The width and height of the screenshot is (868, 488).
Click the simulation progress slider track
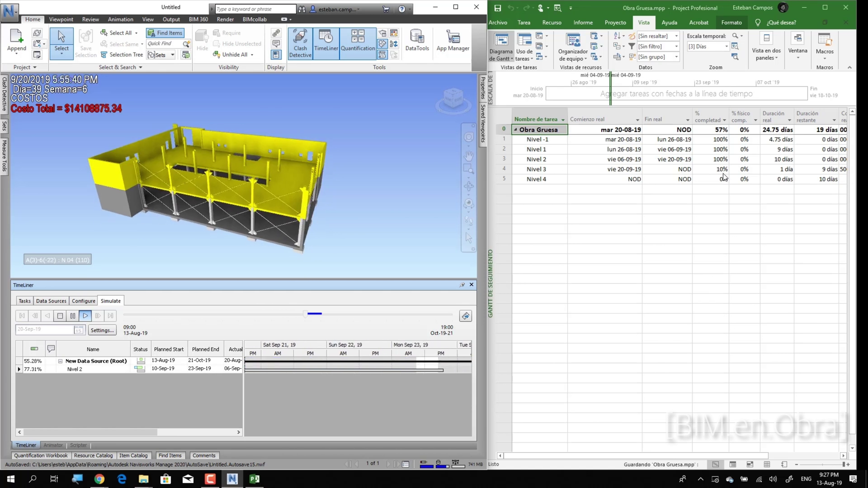[226, 314]
